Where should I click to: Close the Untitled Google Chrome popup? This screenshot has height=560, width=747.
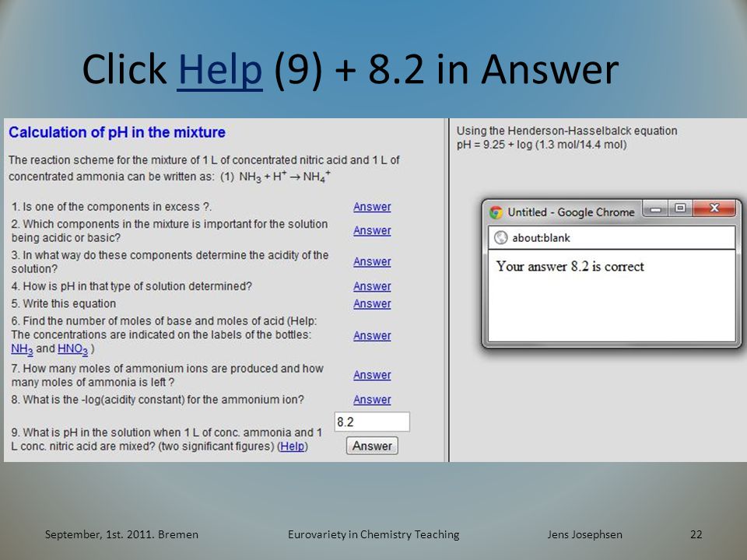pos(714,208)
